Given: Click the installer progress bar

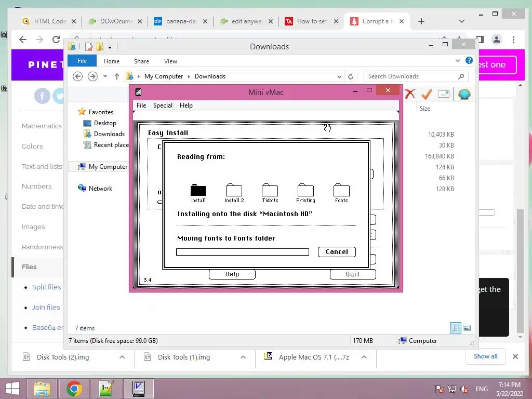Looking at the screenshot, I should coord(243,252).
